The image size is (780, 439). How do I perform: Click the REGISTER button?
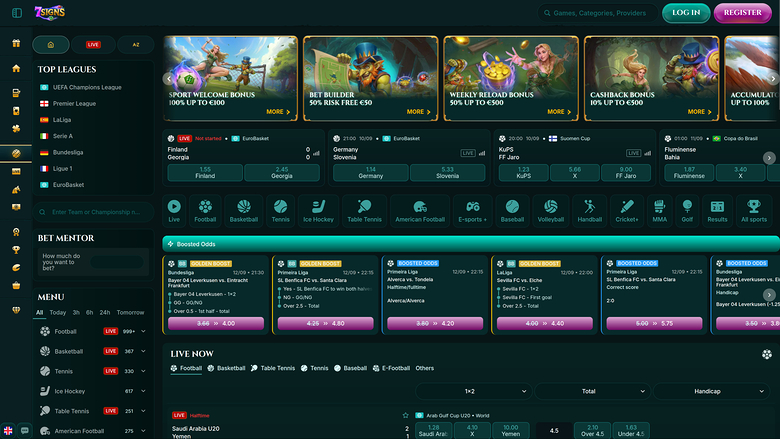point(743,13)
